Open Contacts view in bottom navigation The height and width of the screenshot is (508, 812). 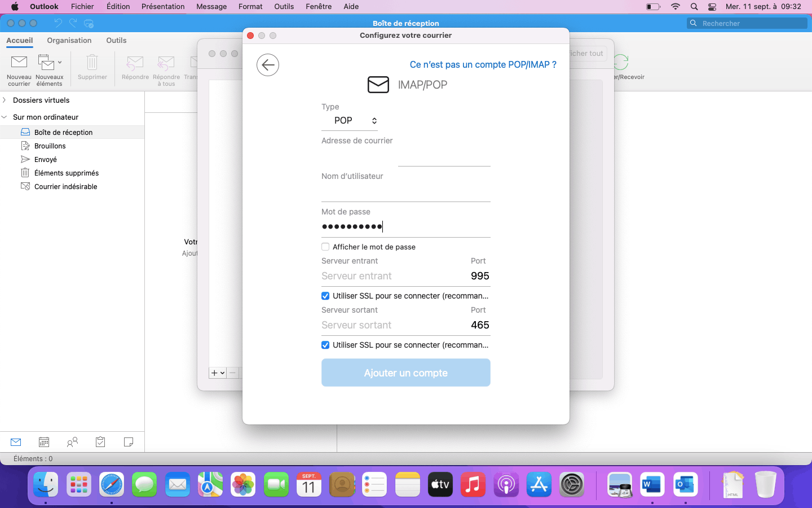(x=72, y=442)
